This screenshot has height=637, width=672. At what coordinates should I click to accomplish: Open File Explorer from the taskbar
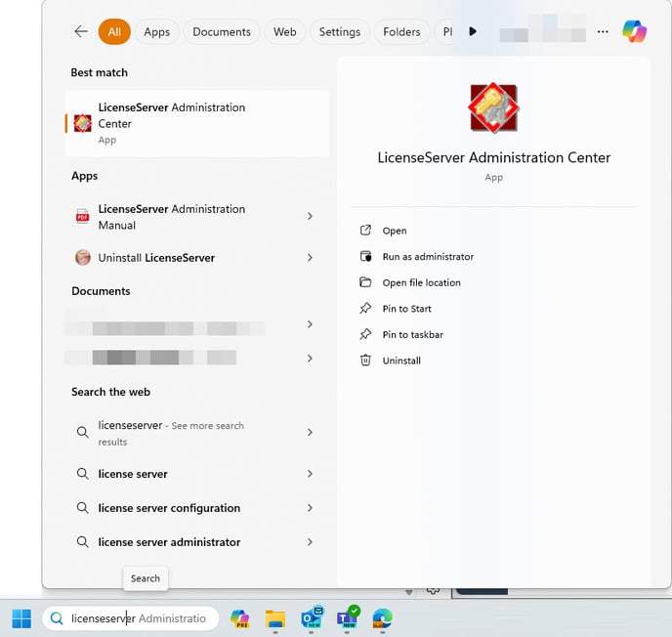[275, 618]
